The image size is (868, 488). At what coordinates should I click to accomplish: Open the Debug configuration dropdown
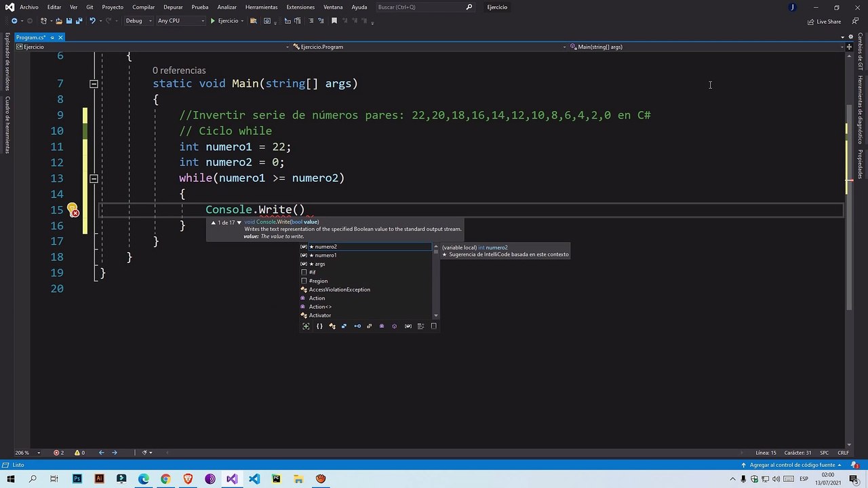click(x=138, y=21)
